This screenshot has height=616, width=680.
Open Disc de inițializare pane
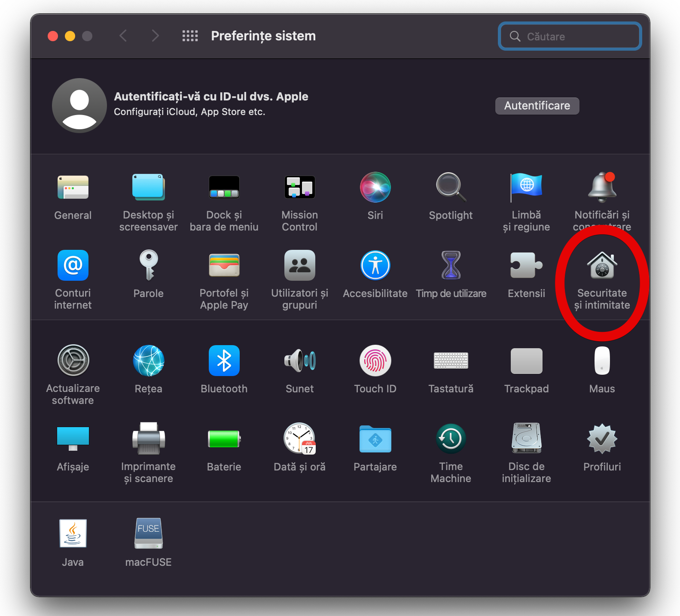point(526,439)
